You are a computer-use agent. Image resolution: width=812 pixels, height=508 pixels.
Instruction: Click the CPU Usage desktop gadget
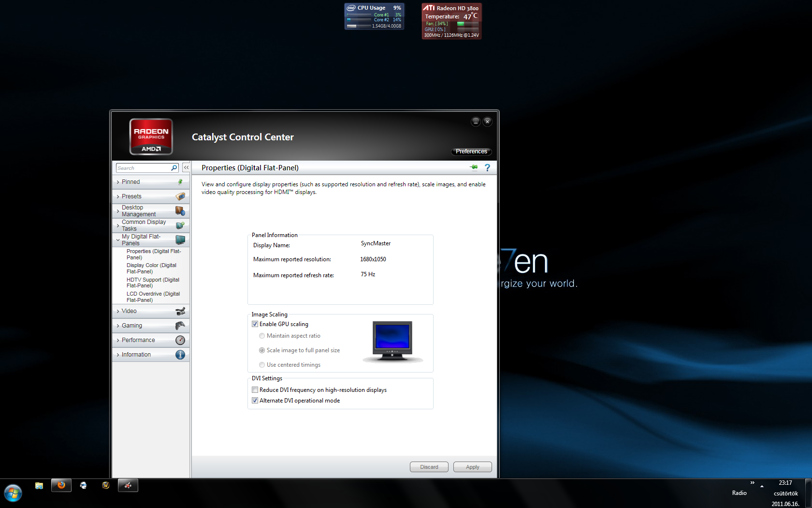[x=374, y=16]
